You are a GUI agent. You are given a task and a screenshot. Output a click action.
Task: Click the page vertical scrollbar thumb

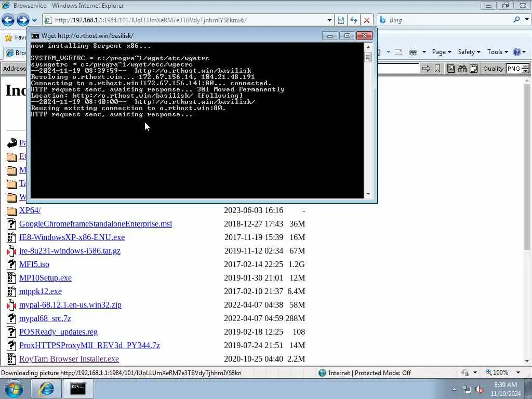[527, 168]
